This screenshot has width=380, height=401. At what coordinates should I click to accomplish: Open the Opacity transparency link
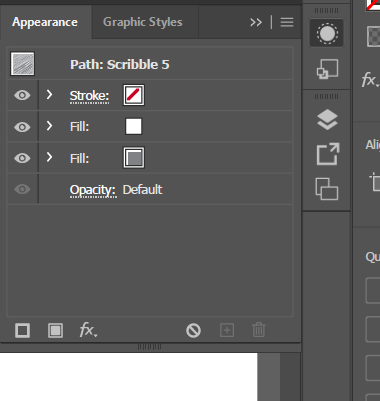pyautogui.click(x=93, y=190)
